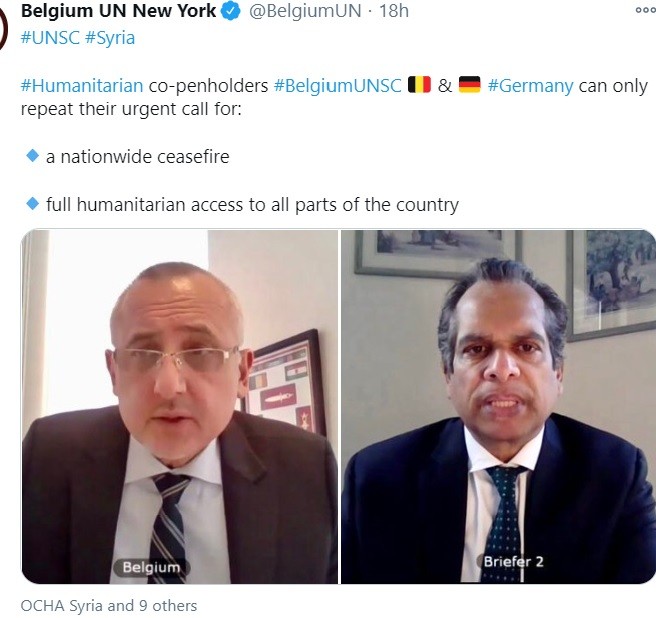Click the Briefer 2 caption label

point(513,562)
